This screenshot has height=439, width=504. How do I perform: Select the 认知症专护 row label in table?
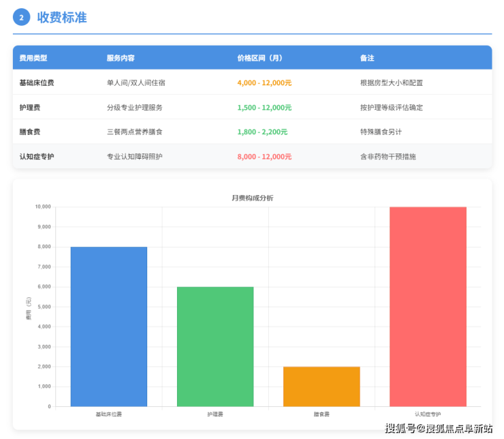(37, 156)
